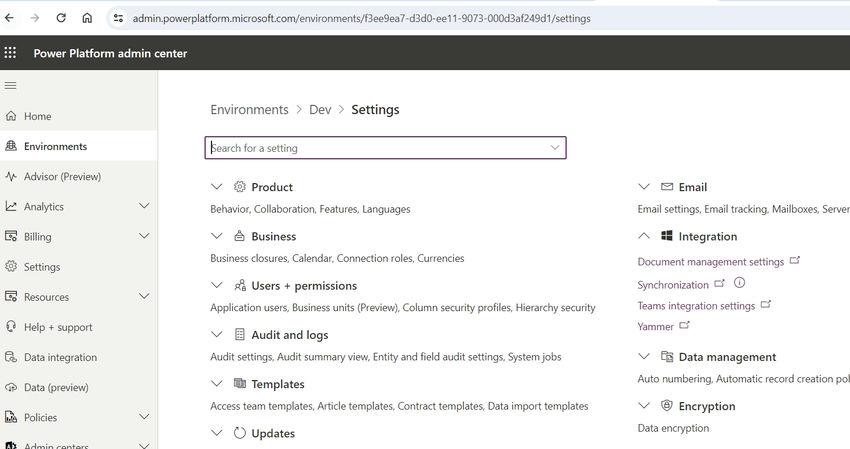Click the Billing icon in sidebar
This screenshot has height=449, width=850.
(11, 236)
